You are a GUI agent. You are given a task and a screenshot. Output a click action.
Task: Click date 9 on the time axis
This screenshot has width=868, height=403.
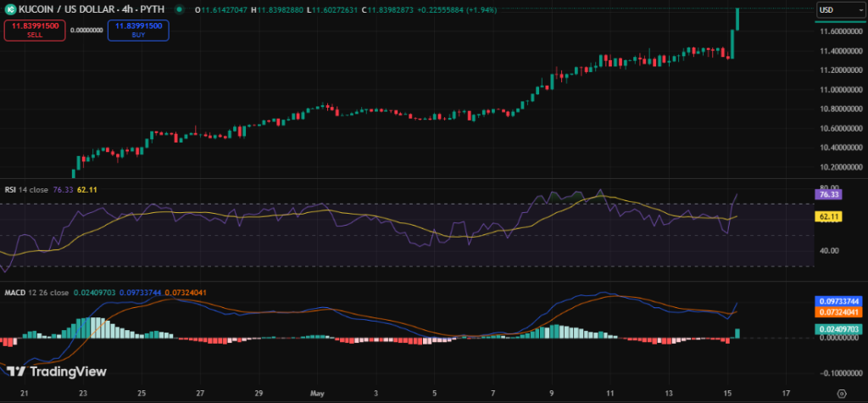(x=552, y=393)
